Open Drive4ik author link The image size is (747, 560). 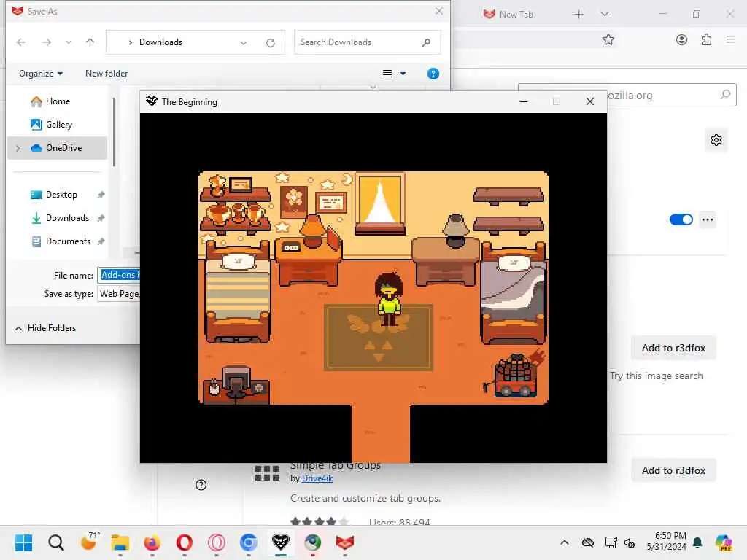tap(317, 478)
